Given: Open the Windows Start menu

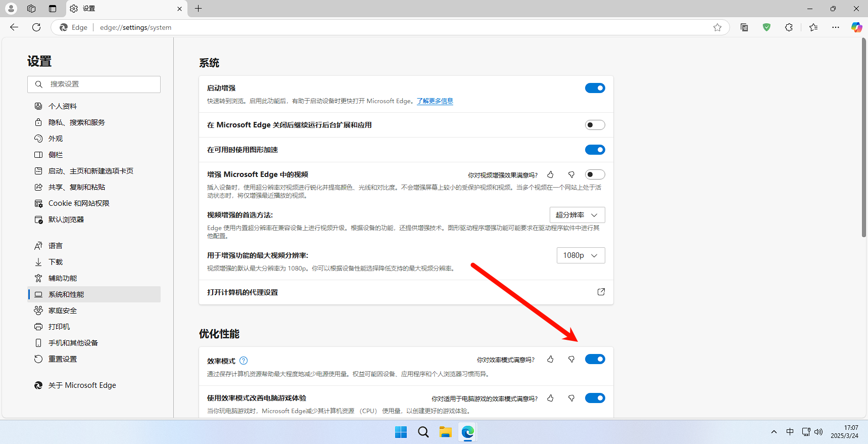Looking at the screenshot, I should (x=401, y=432).
